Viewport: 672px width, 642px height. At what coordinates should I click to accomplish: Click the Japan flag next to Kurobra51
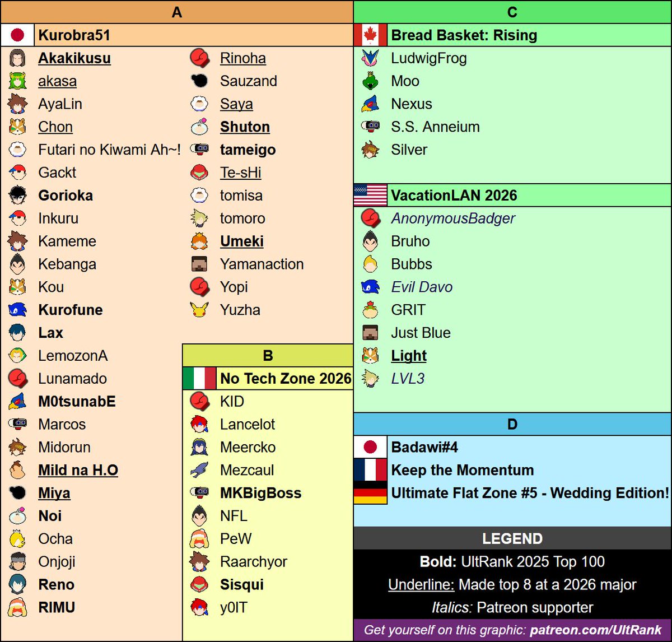(x=17, y=35)
